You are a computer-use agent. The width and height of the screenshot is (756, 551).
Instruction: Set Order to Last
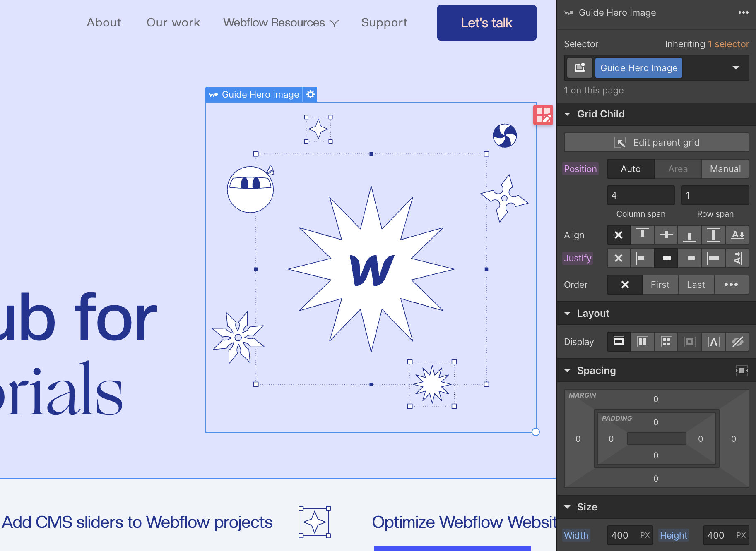tap(696, 285)
